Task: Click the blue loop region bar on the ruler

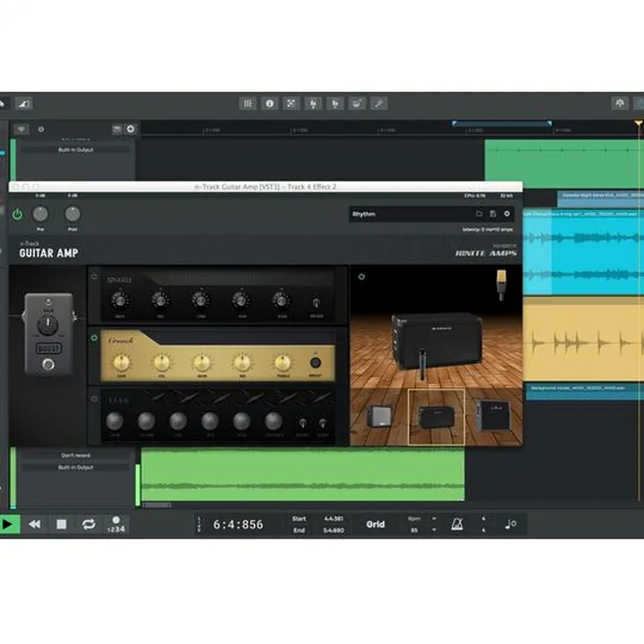Action: [502, 123]
